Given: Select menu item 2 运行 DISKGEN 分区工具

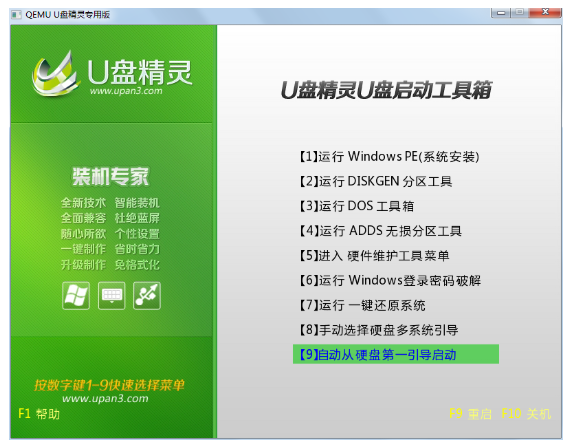Looking at the screenshot, I should pyautogui.click(x=375, y=181).
